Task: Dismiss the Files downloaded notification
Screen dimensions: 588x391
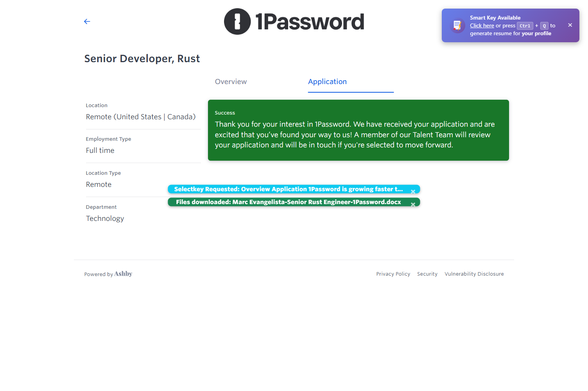Action: click(x=413, y=204)
